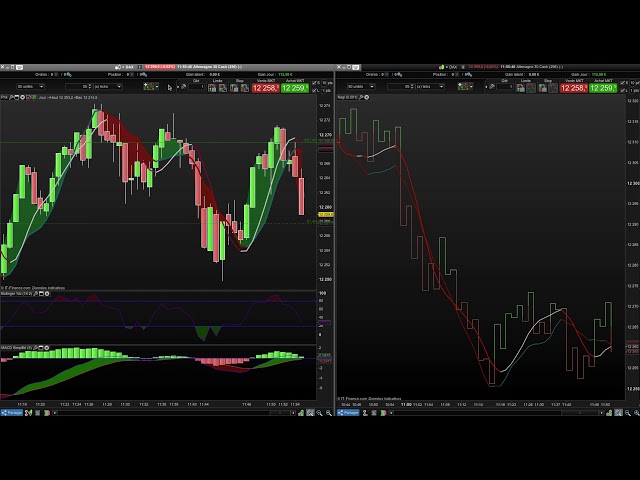This screenshot has height=480, width=640.
Task: Open the units dropdown in right chart
Action: click(361, 87)
